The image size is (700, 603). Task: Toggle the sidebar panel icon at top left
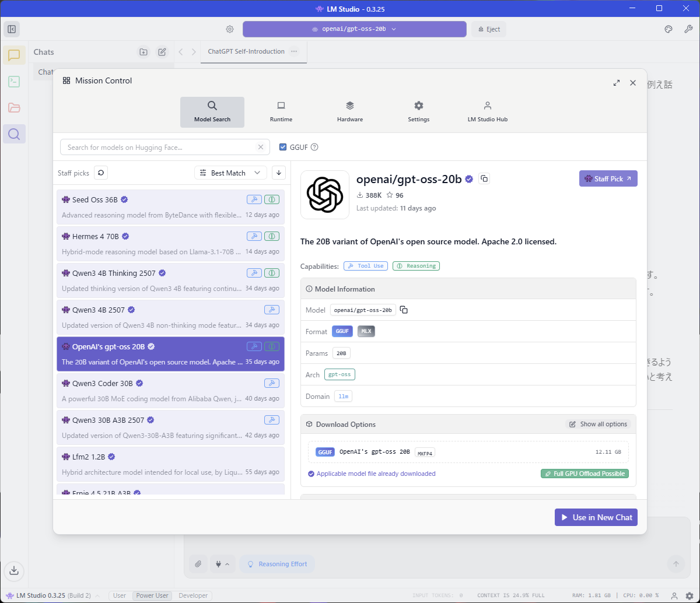click(12, 29)
